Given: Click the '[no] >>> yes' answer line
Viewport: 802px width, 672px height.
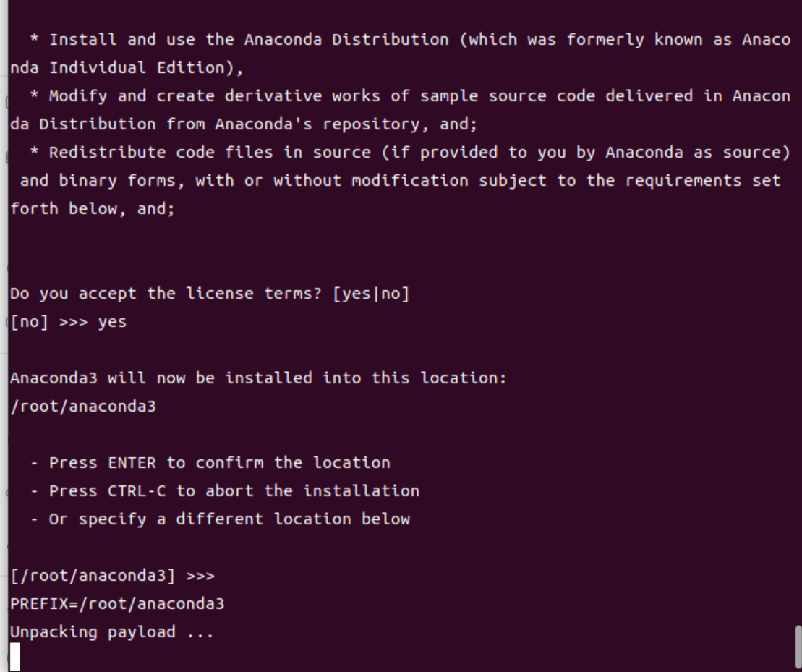Looking at the screenshot, I should tap(69, 322).
